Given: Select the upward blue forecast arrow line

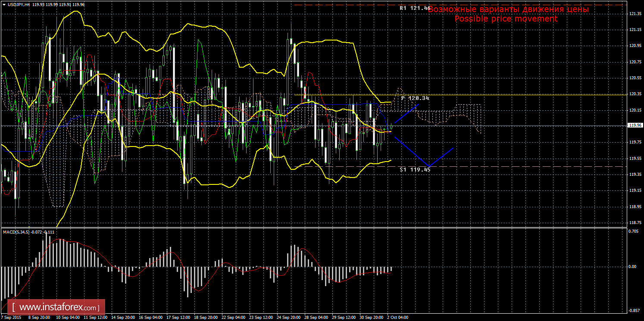Looking at the screenshot, I should tap(406, 114).
